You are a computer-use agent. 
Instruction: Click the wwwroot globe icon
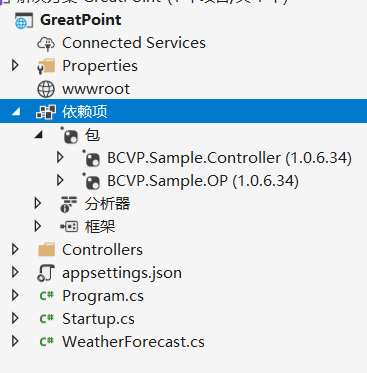(x=46, y=89)
